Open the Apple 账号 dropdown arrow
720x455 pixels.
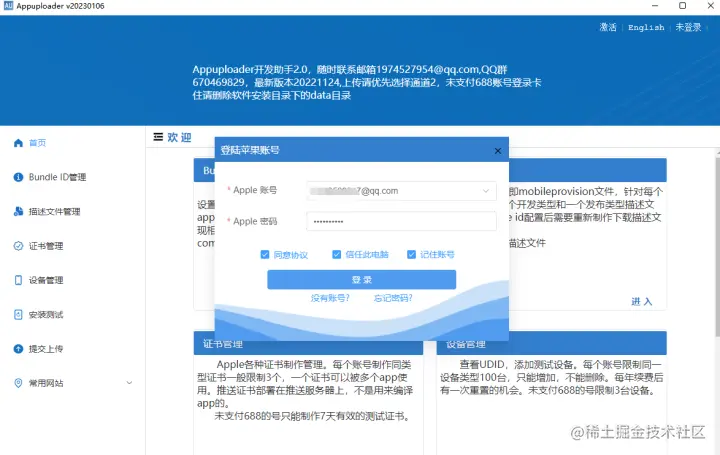[x=486, y=191]
